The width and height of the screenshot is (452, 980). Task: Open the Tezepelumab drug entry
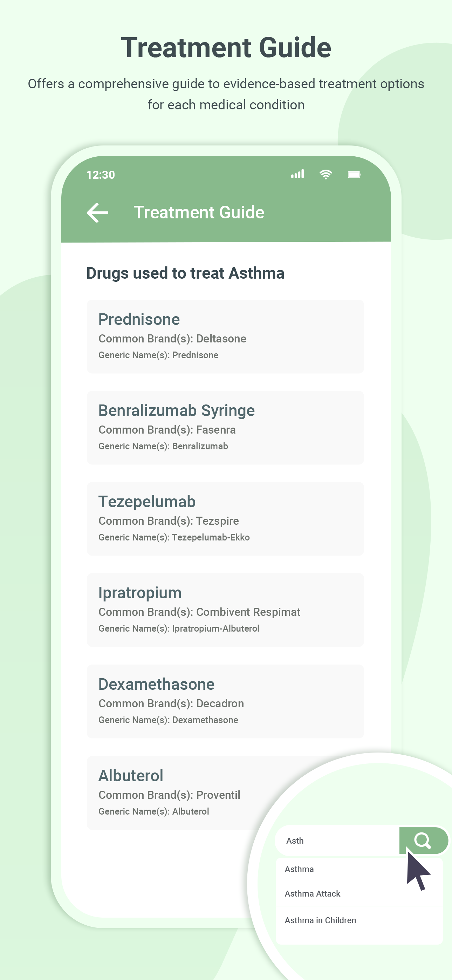225,518
